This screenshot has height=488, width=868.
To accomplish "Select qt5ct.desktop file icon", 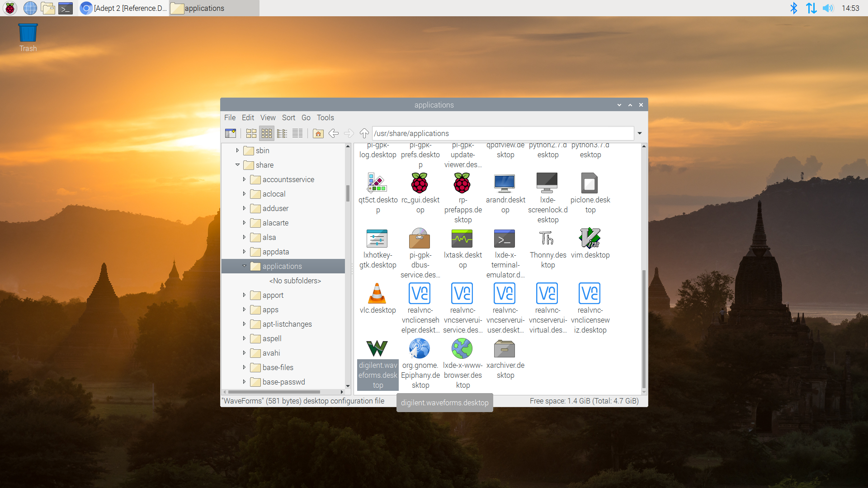I will click(377, 183).
